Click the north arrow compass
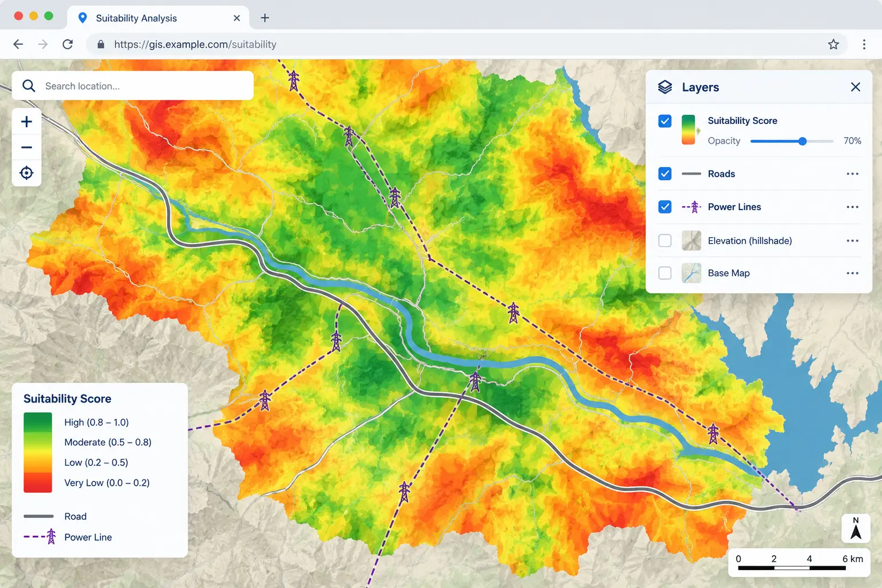The image size is (882, 588). pos(856,528)
